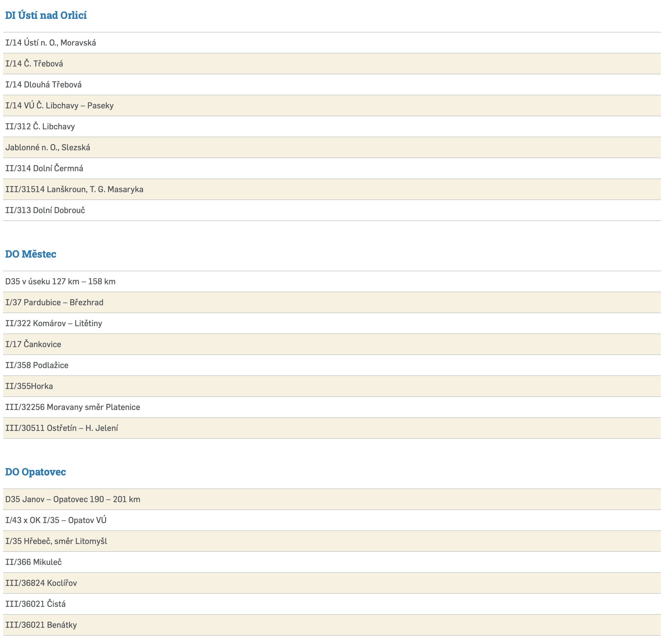Click III/31514 Lanškroun, T. G. Masaryka row
The width and height of the screenshot is (665, 644).
[74, 189]
